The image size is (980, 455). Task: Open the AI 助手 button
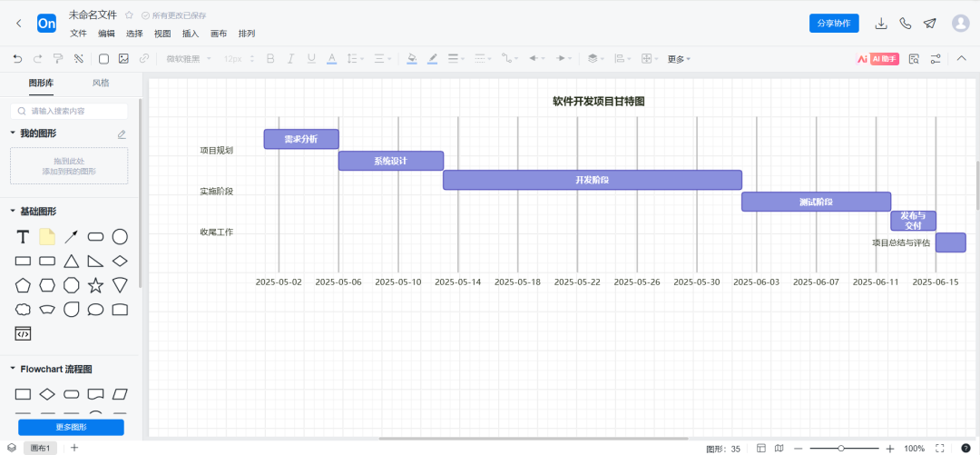pos(877,59)
